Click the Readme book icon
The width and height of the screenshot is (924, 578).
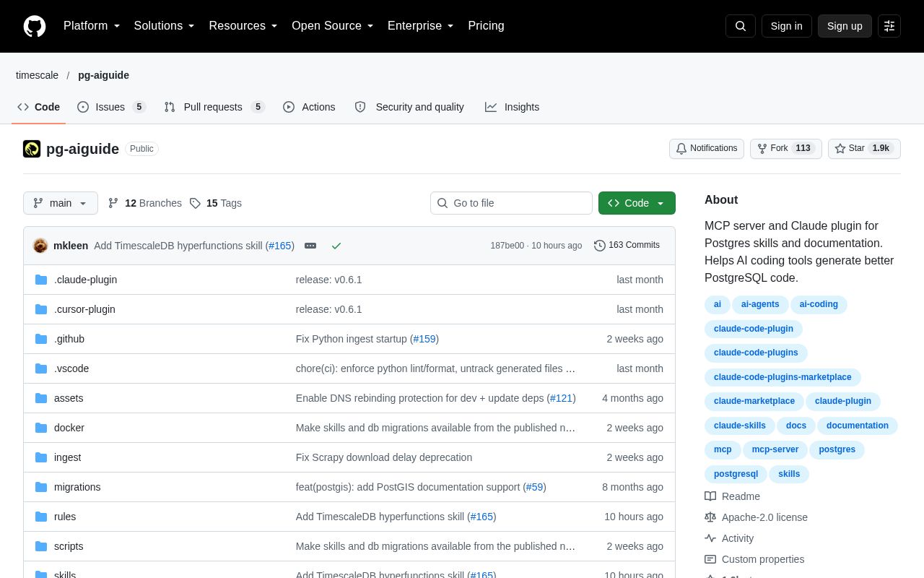coord(710,496)
